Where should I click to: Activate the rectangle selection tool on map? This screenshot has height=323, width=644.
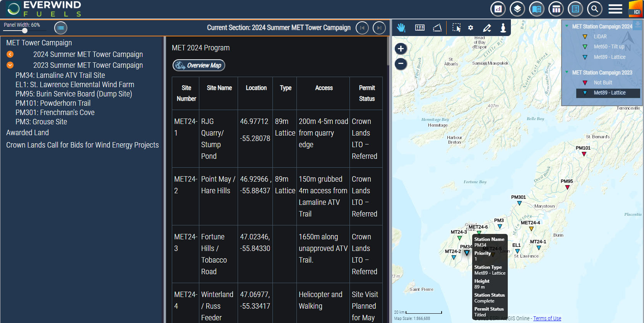456,27
